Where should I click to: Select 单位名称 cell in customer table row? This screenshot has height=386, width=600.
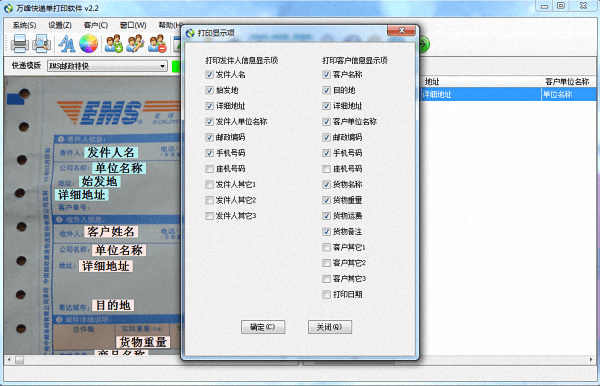coord(569,94)
